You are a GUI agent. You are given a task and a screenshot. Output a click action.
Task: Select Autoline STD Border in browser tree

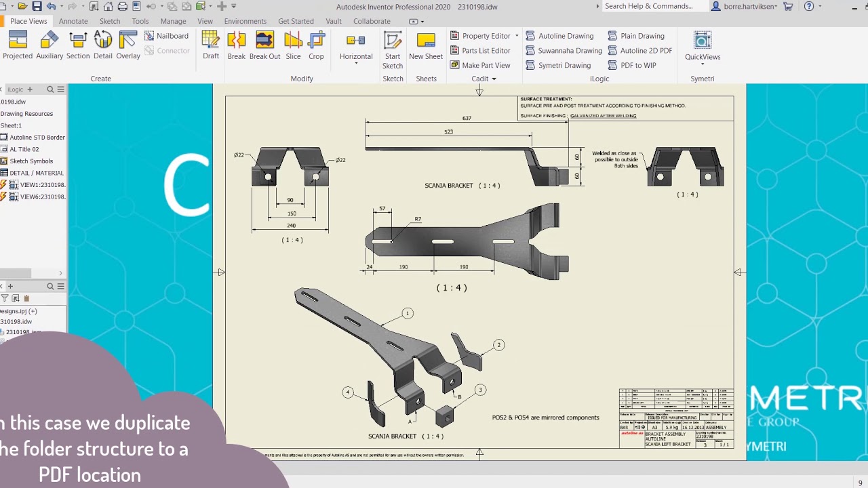[x=33, y=137]
